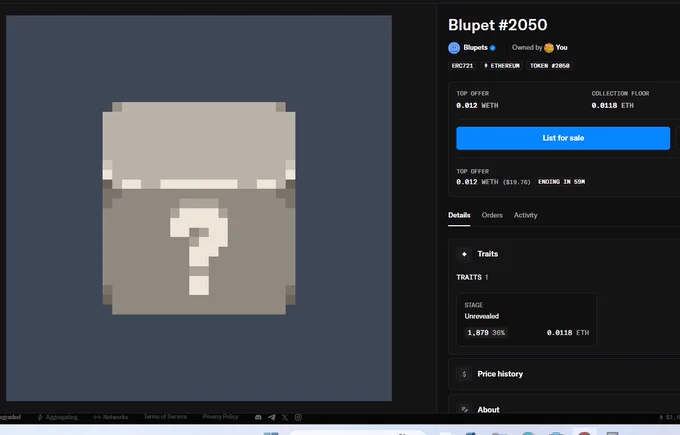The image size is (680, 435).
Task: Click the ($19.76) offer dollar value
Action: (x=517, y=182)
